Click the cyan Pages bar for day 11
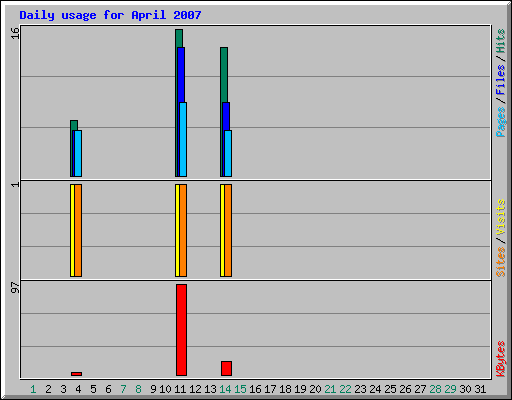The height and width of the screenshot is (400, 512). click(183, 139)
